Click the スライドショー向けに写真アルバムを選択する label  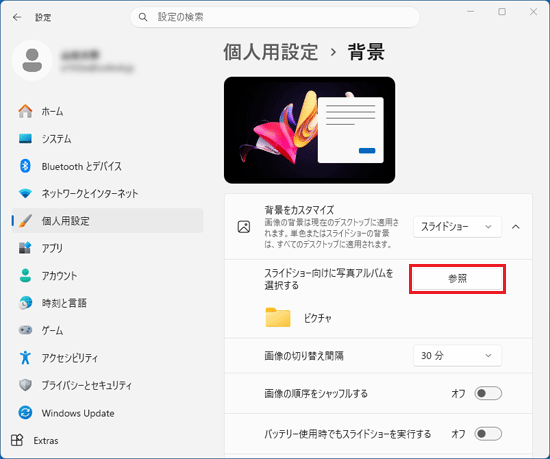pyautogui.click(x=329, y=279)
